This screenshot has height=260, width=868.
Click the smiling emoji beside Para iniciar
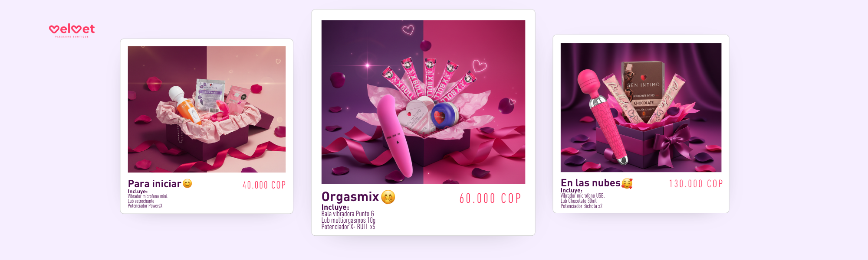click(x=187, y=184)
